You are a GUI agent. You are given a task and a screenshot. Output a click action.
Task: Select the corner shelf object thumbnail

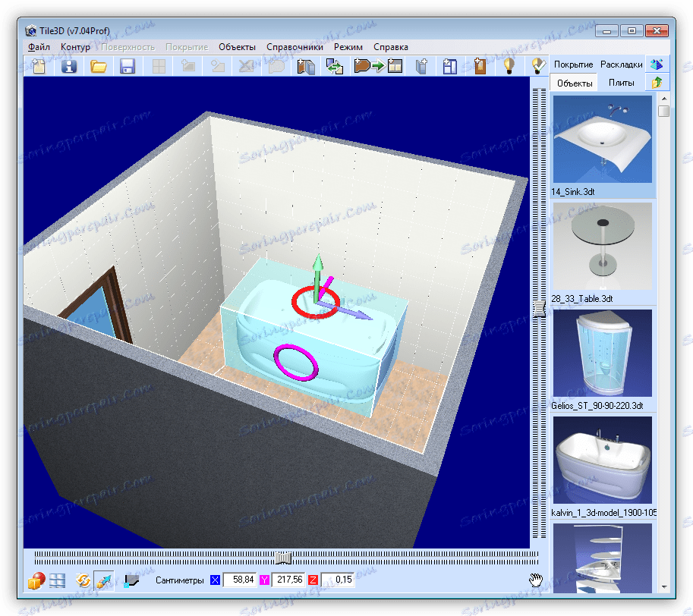[603, 558]
